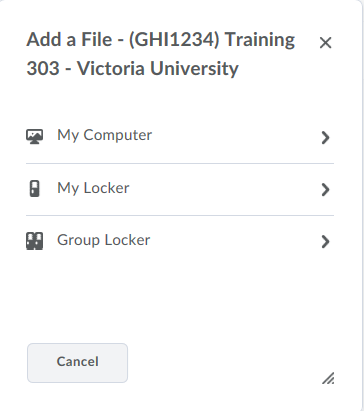Open file source My Locker row
The height and width of the screenshot is (411, 364).
point(180,189)
